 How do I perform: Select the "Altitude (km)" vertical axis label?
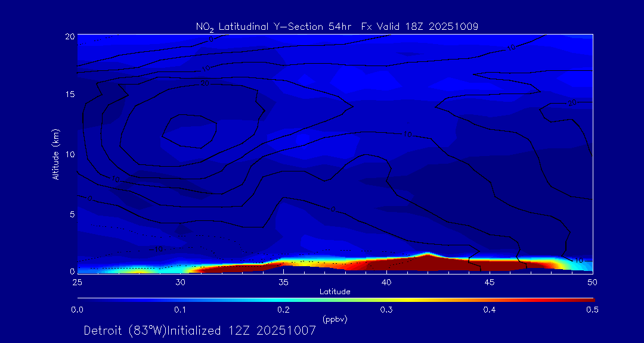56,154
